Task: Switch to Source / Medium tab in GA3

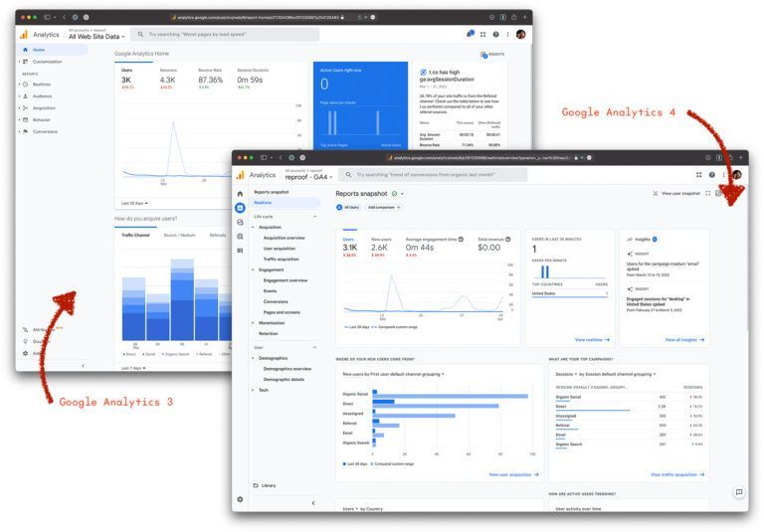Action: (179, 236)
